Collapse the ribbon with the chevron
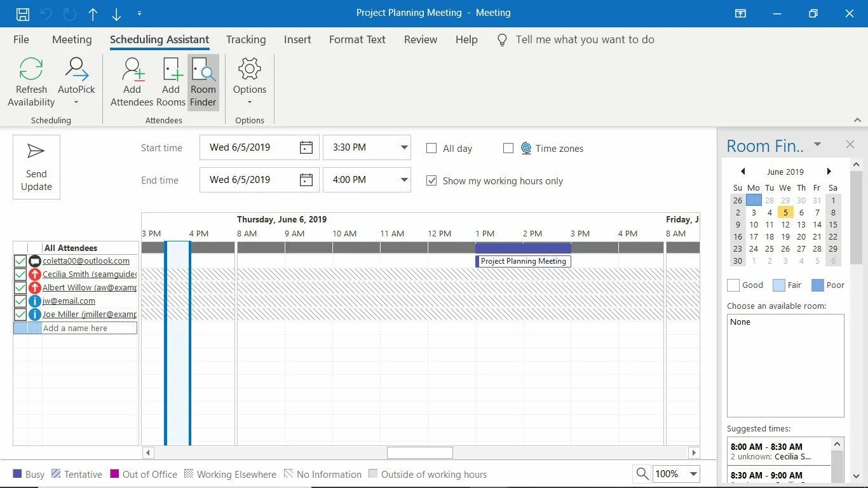The width and height of the screenshot is (868, 488). [857, 120]
